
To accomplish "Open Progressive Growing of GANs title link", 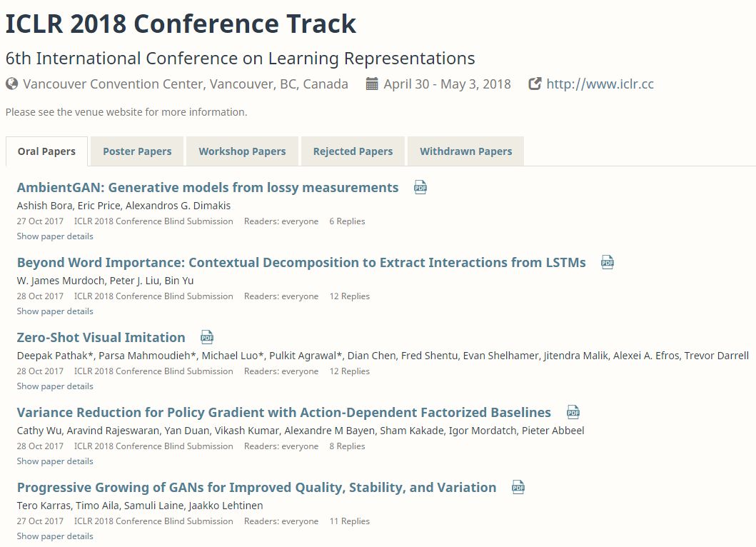I will (256, 488).
